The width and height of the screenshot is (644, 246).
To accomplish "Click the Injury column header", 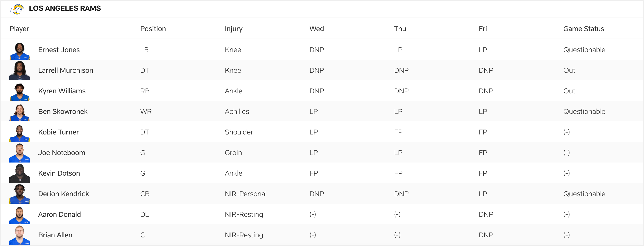I will [x=233, y=29].
